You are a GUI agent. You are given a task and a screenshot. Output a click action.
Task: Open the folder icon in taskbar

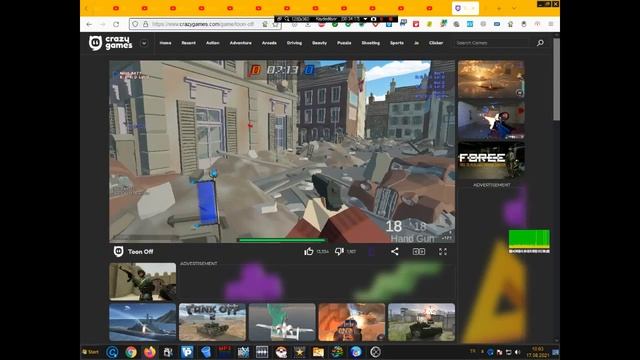318,352
